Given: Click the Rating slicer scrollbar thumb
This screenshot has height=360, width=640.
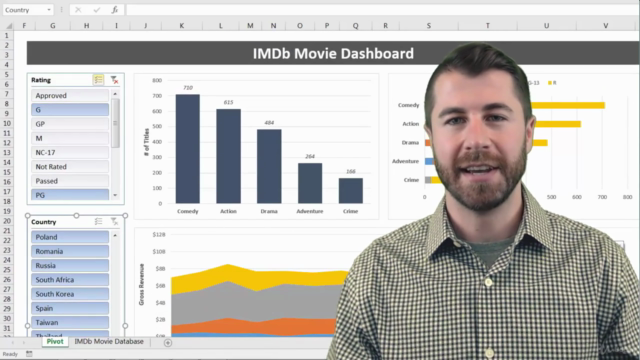Looking at the screenshot, I should pyautogui.click(x=115, y=123).
